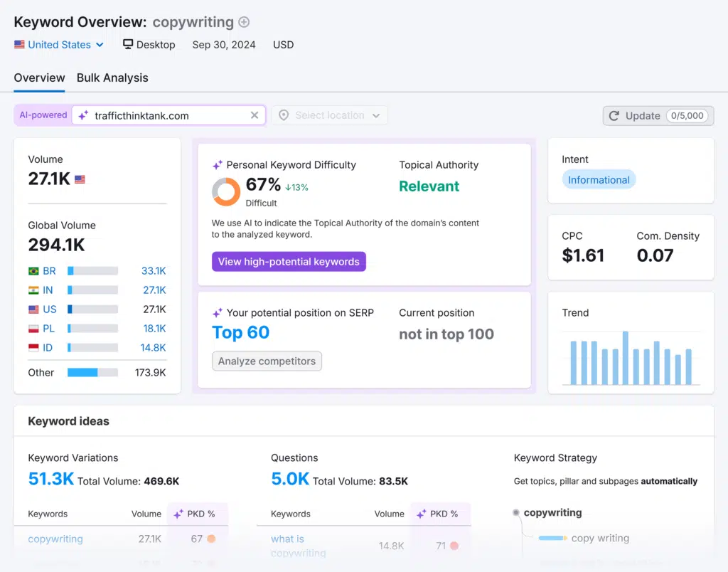The height and width of the screenshot is (572, 728).
Task: Click the Update button
Action: click(x=658, y=115)
